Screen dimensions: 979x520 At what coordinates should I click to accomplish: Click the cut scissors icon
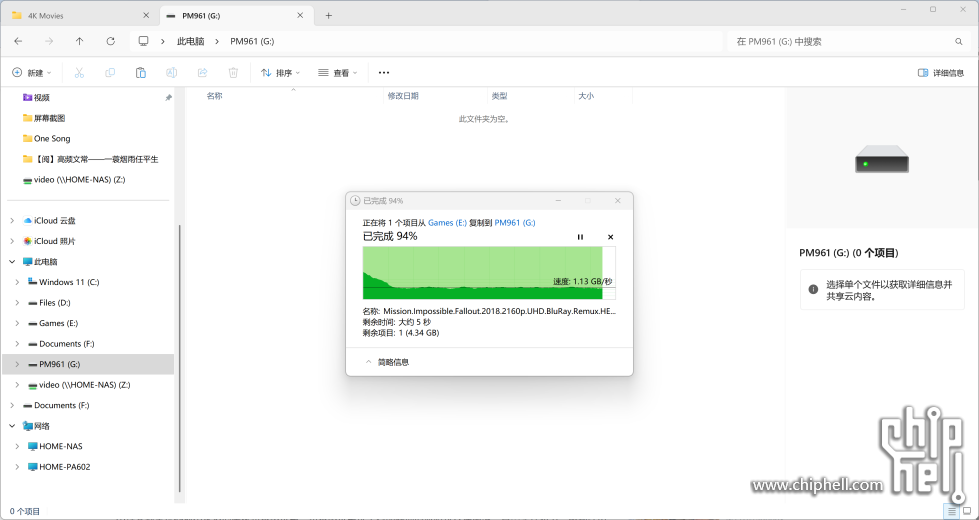pyautogui.click(x=79, y=73)
